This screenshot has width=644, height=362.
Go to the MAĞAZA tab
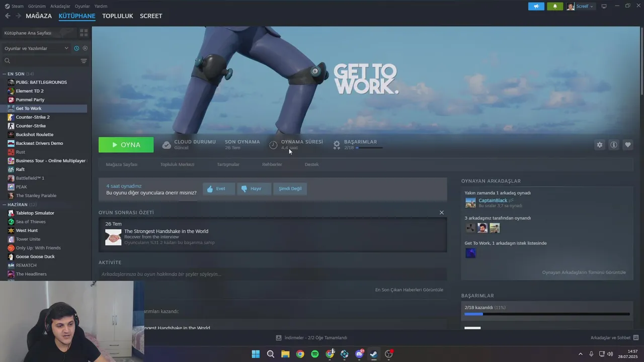pyautogui.click(x=39, y=16)
